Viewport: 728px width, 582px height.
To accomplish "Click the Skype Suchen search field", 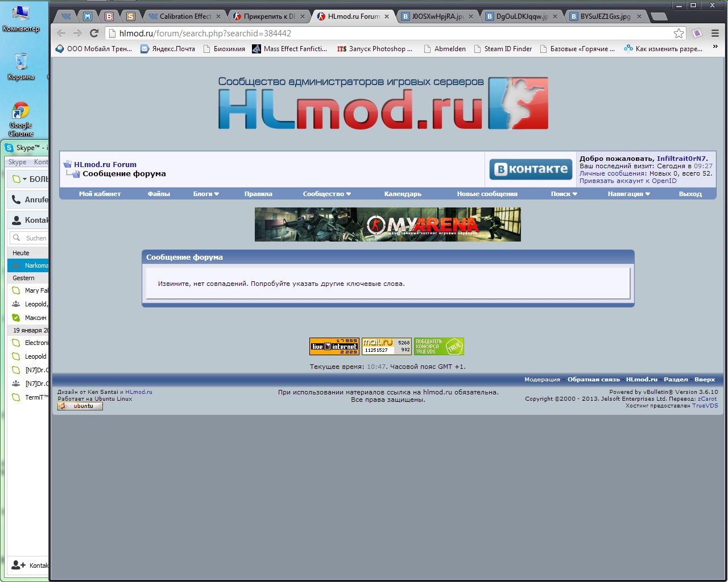I will pyautogui.click(x=29, y=238).
